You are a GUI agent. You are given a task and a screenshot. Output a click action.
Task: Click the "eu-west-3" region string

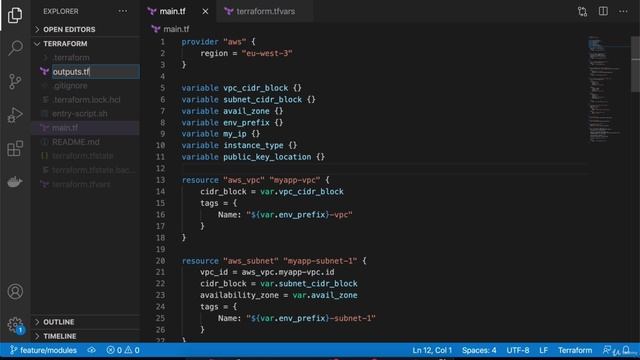(267, 53)
